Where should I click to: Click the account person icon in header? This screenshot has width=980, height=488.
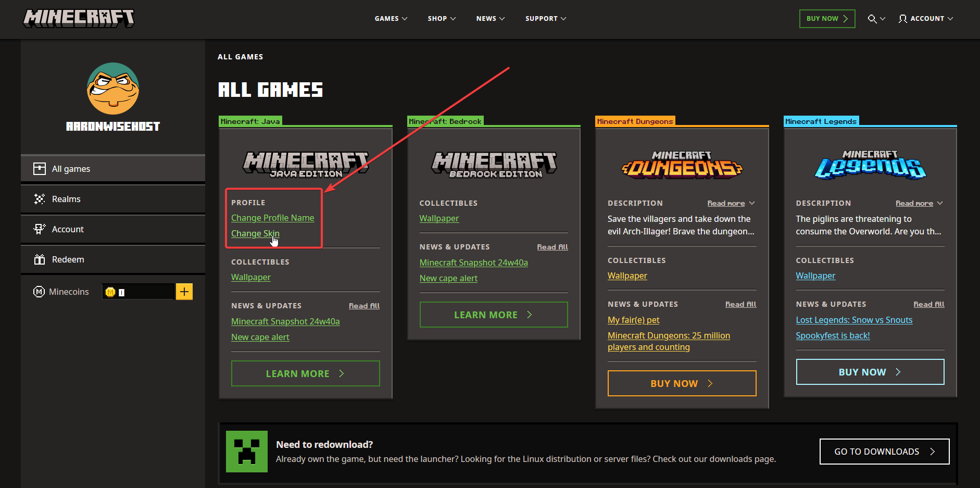(902, 19)
